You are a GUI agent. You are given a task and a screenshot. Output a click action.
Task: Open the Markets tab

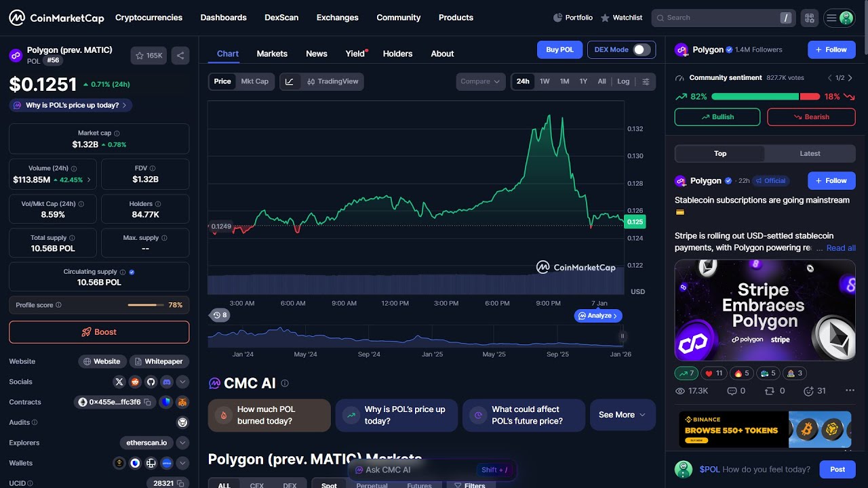point(272,54)
